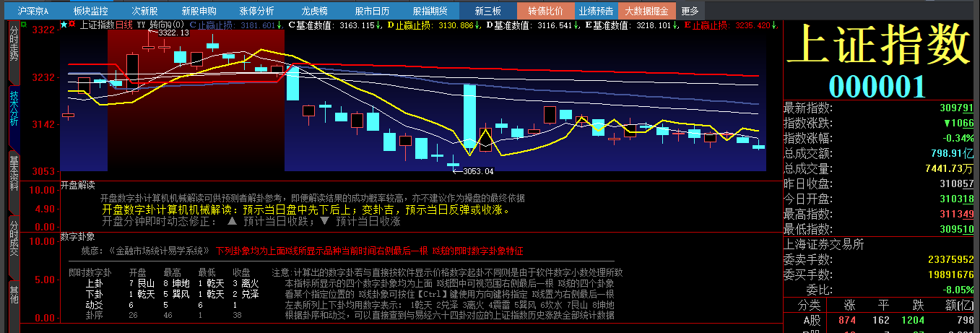Screen dimensions: 980x333
Task: Click 总成交额 798.91亿 value
Action: (953, 153)
